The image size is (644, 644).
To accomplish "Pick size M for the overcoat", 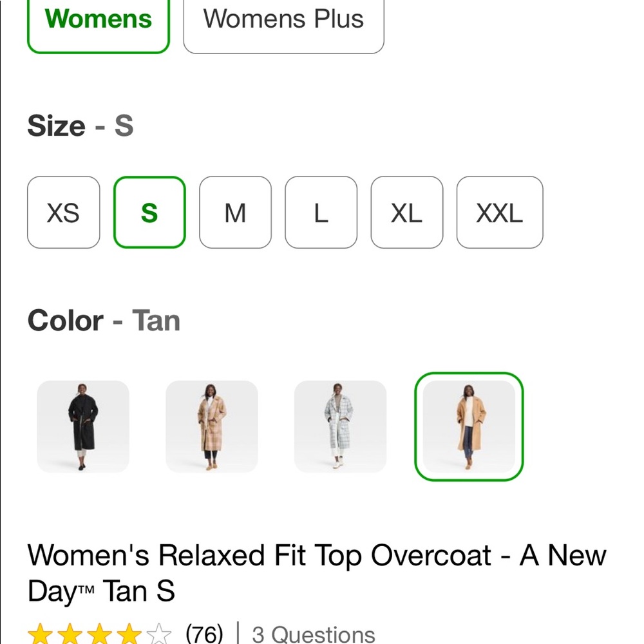I will [x=235, y=213].
